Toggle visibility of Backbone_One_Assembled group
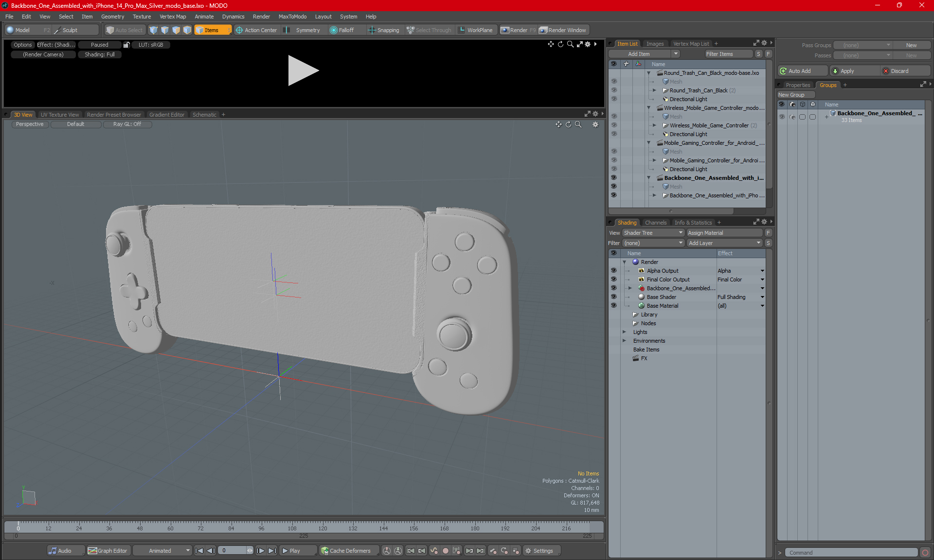Viewport: 934px width, 560px height. point(782,117)
